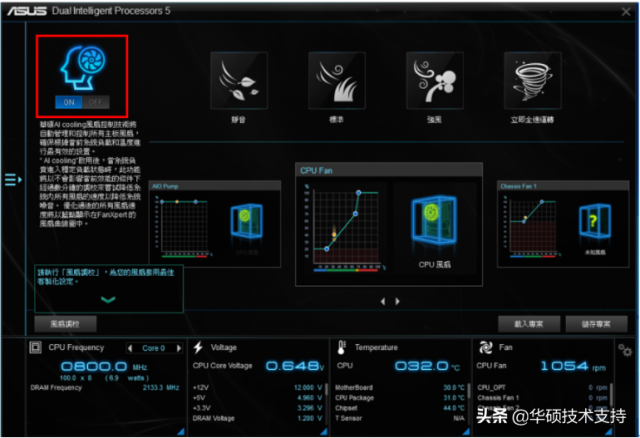
Task: Click the AIO Pump case icon
Action: [x=247, y=221]
